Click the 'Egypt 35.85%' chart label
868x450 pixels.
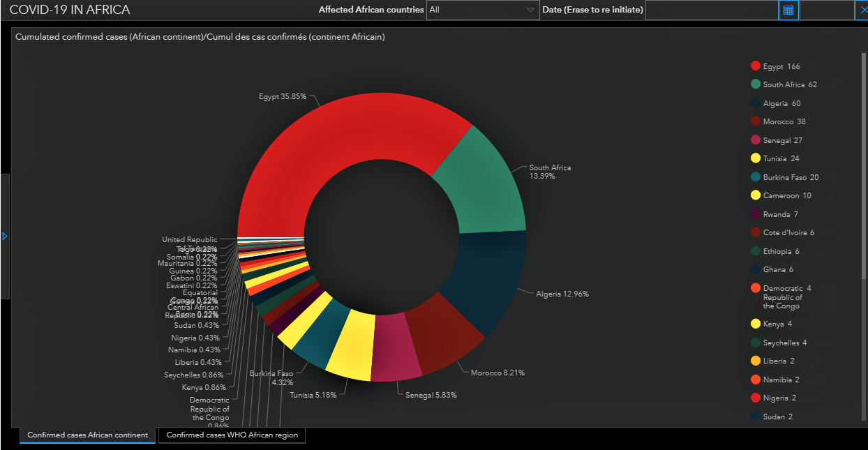pos(282,97)
